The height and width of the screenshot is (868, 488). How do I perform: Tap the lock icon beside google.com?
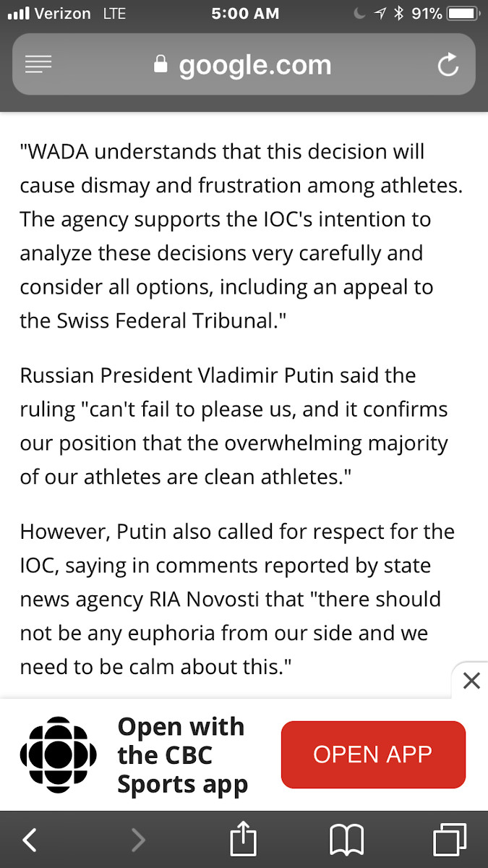[161, 65]
